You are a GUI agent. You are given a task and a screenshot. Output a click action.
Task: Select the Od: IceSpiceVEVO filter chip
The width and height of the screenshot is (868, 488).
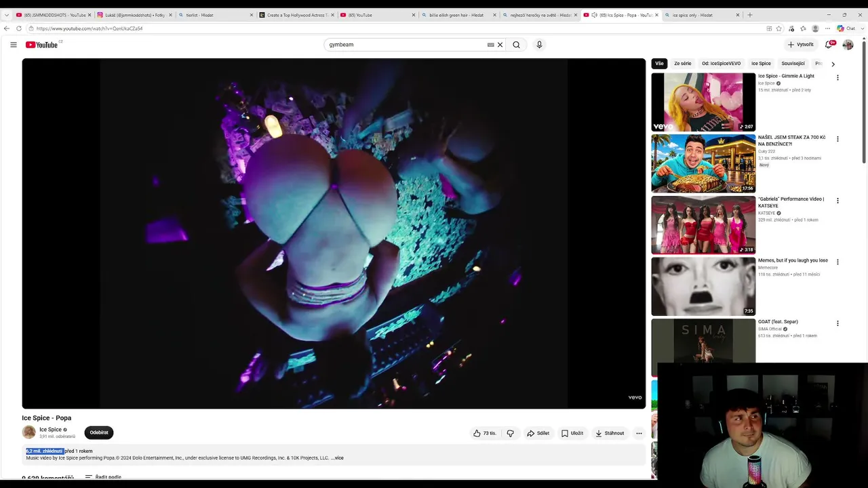point(722,64)
